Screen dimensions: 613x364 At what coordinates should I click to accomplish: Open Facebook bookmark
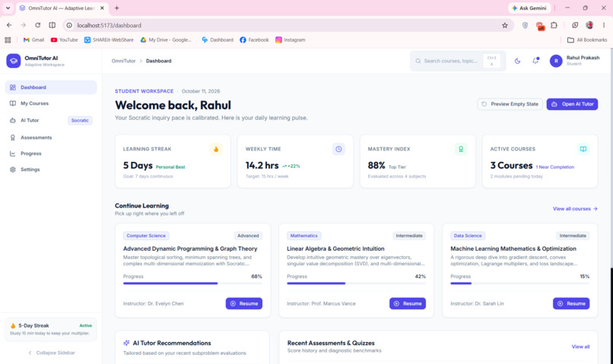click(254, 40)
